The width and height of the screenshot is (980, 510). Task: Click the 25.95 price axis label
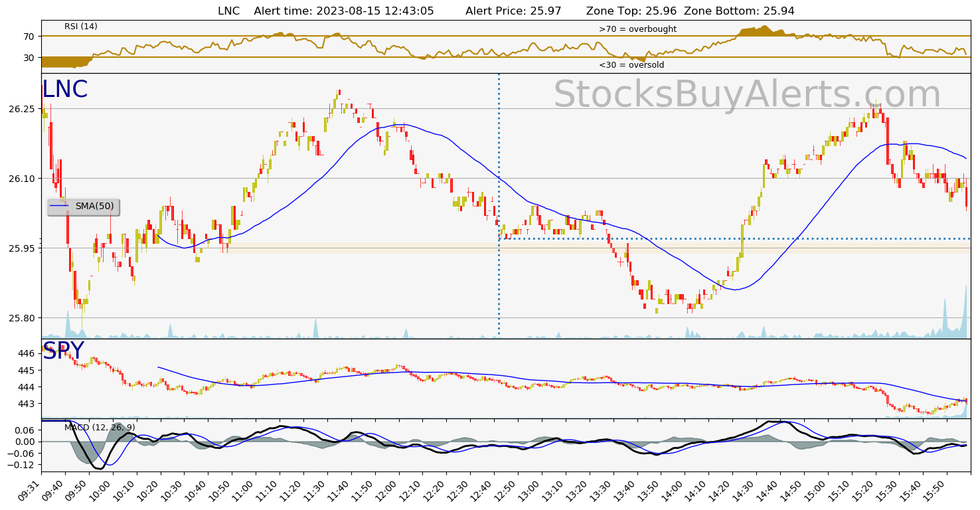coord(22,248)
